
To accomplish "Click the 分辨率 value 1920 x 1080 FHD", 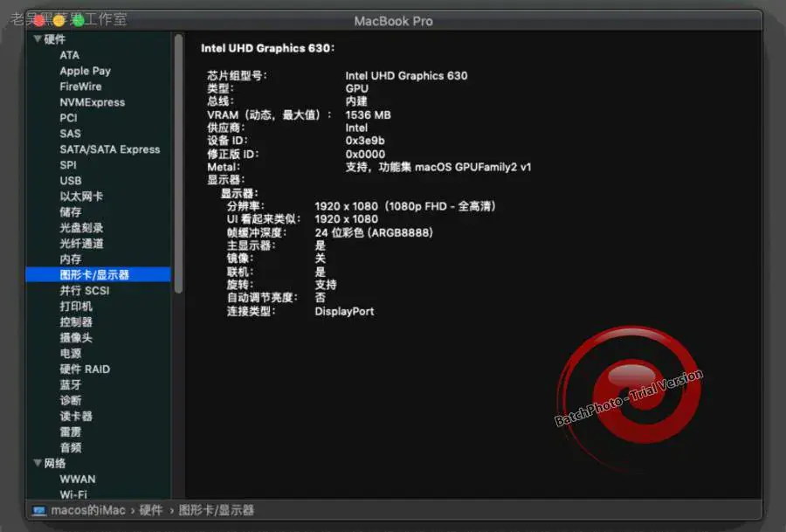I will (x=405, y=206).
